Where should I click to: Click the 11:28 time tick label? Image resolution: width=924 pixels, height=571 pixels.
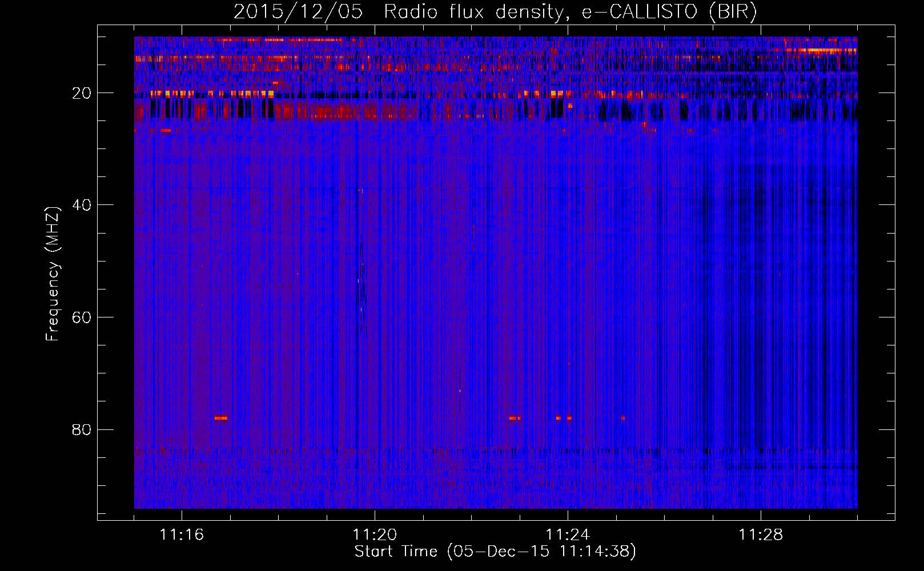pos(761,535)
